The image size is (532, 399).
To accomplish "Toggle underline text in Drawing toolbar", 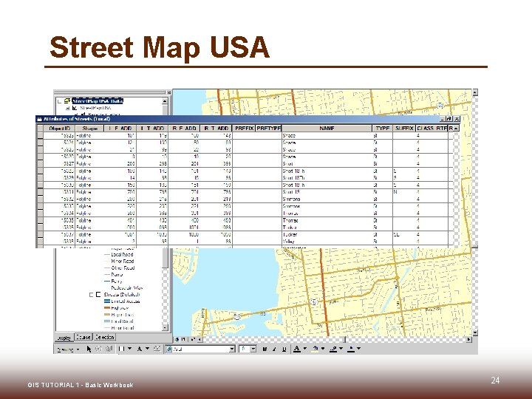I will click(284, 349).
